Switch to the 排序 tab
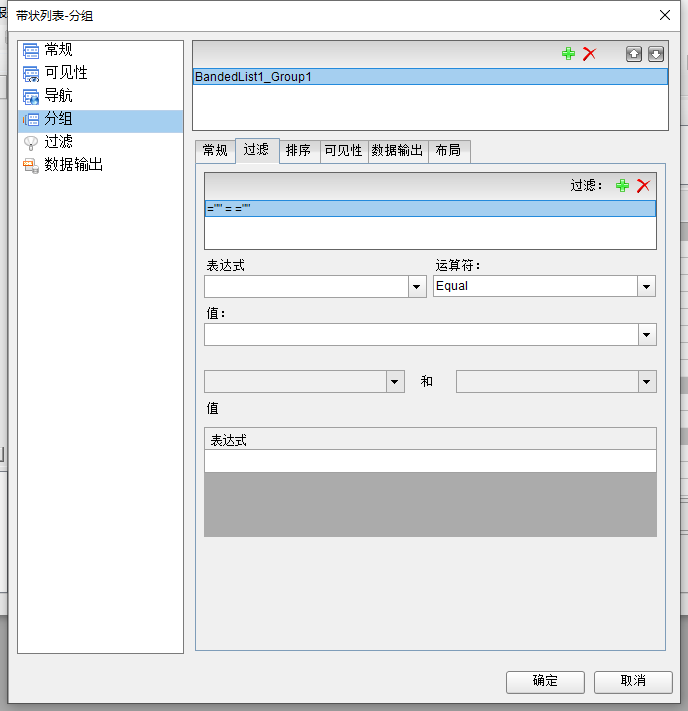688x711 pixels. click(299, 151)
